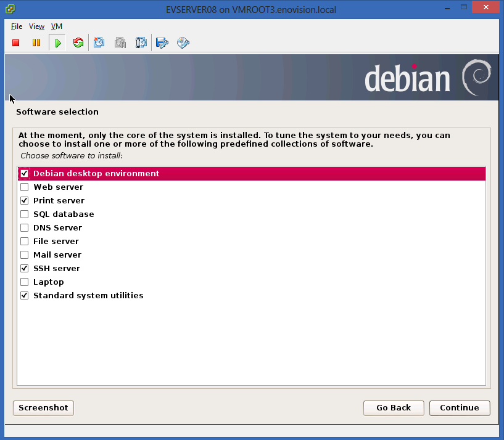Select the 'File server' list label
504x440 pixels.
(56, 241)
